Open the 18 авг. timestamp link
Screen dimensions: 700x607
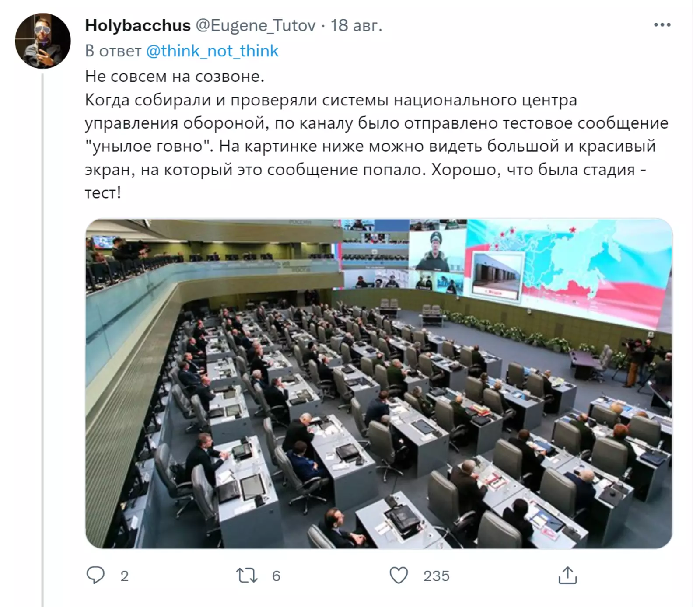(356, 25)
